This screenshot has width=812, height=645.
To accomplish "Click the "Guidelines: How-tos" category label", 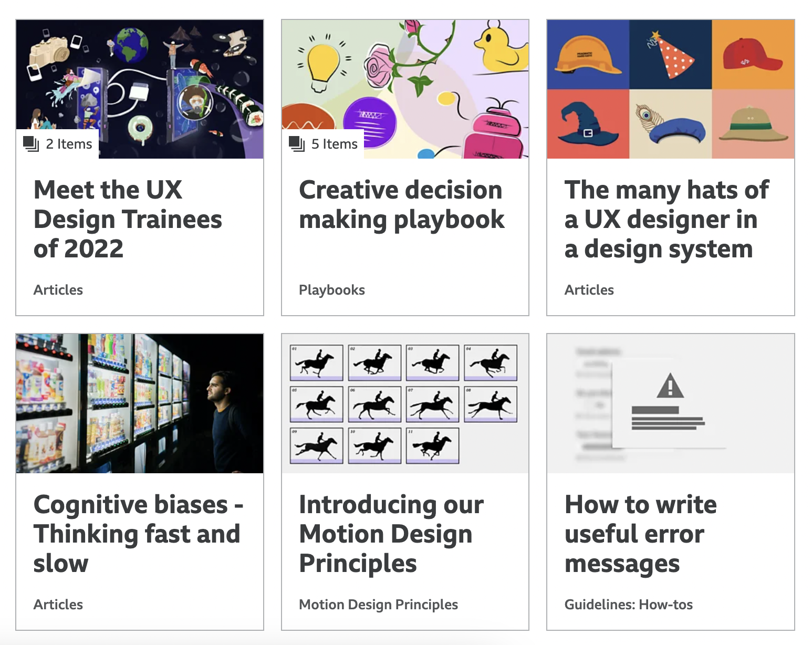I will [629, 605].
